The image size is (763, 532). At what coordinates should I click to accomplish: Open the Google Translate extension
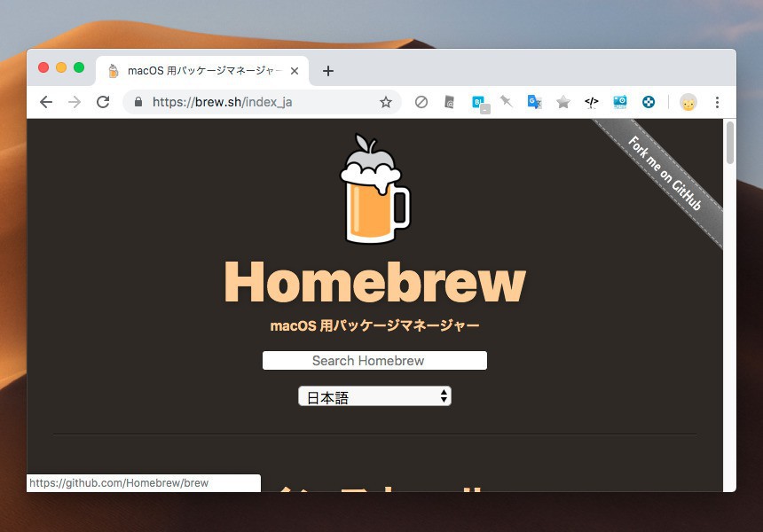[534, 102]
